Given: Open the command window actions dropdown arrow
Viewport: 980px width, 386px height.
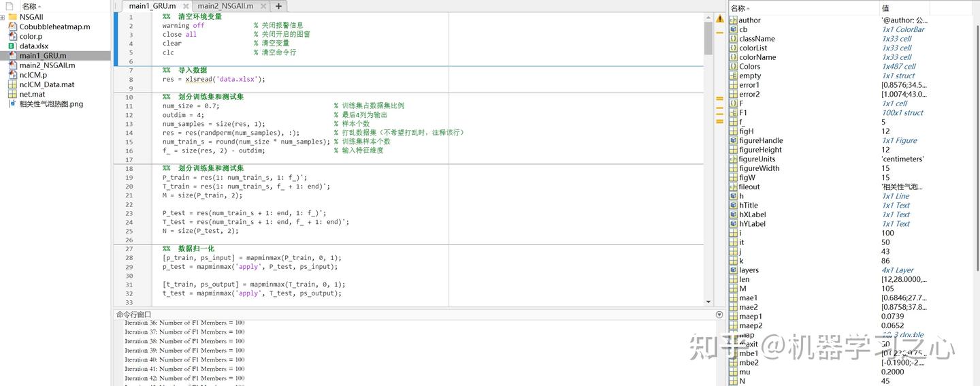Looking at the screenshot, I should 719,315.
